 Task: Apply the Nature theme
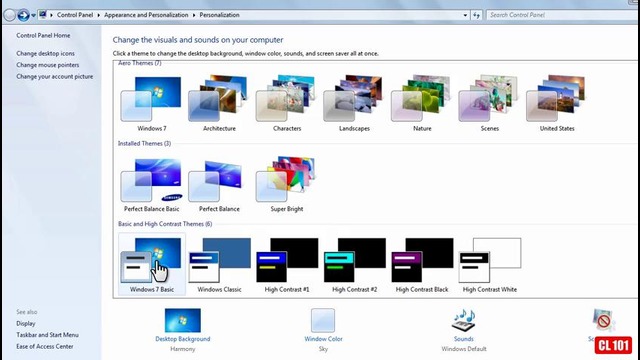(422, 103)
